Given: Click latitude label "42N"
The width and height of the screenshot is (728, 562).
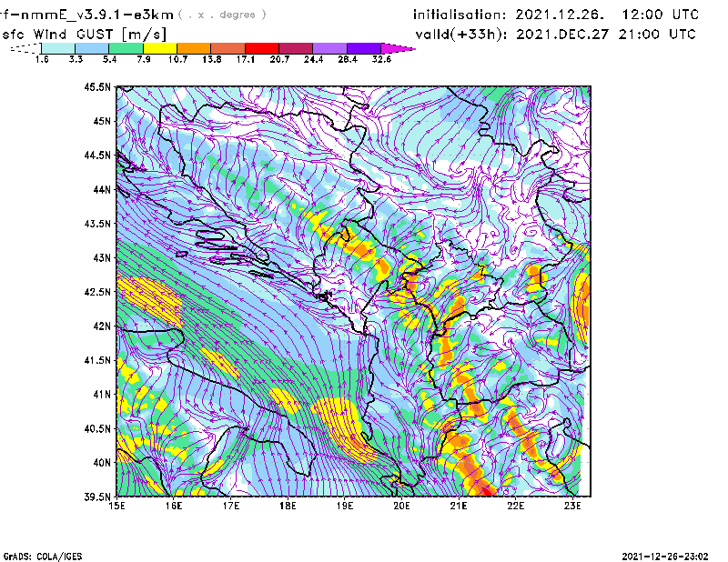Looking at the screenshot, I should (x=102, y=326).
